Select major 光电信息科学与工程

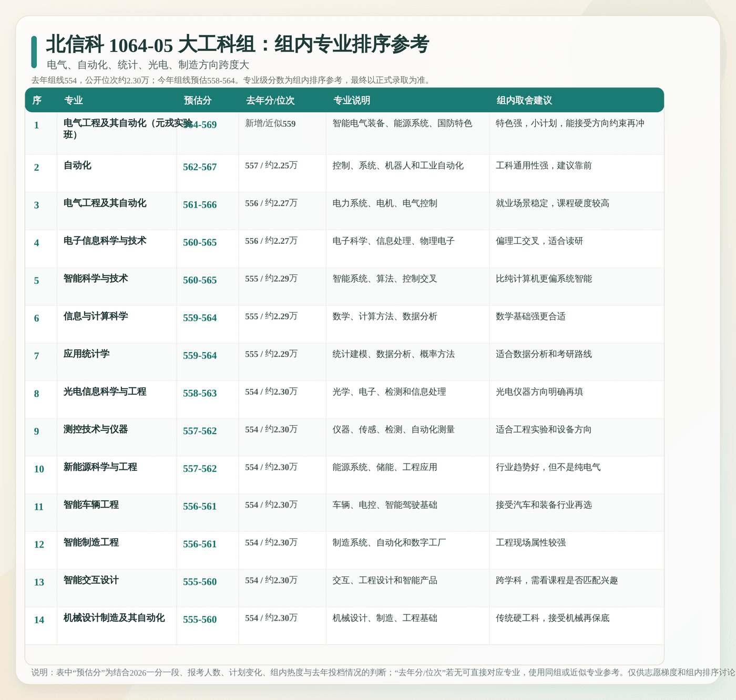pyautogui.click(x=105, y=392)
